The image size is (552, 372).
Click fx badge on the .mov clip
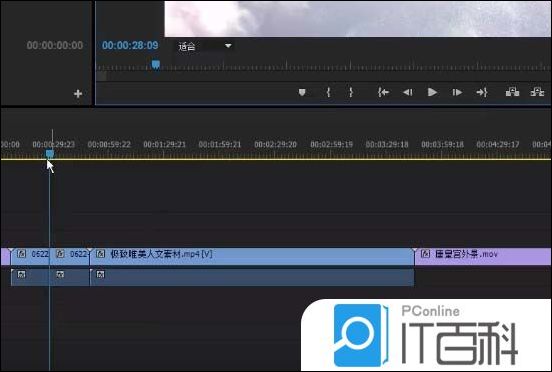[425, 254]
